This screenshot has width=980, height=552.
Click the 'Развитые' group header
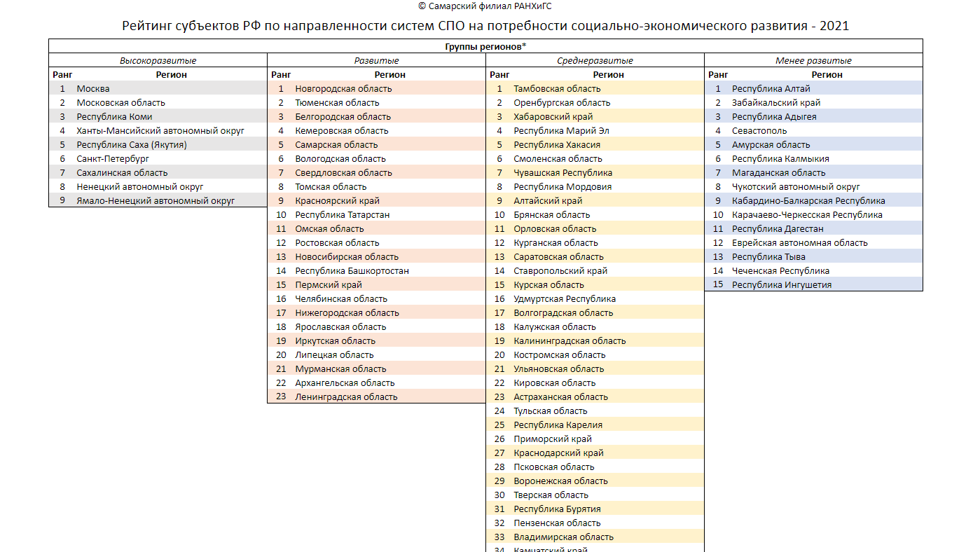[x=376, y=61]
